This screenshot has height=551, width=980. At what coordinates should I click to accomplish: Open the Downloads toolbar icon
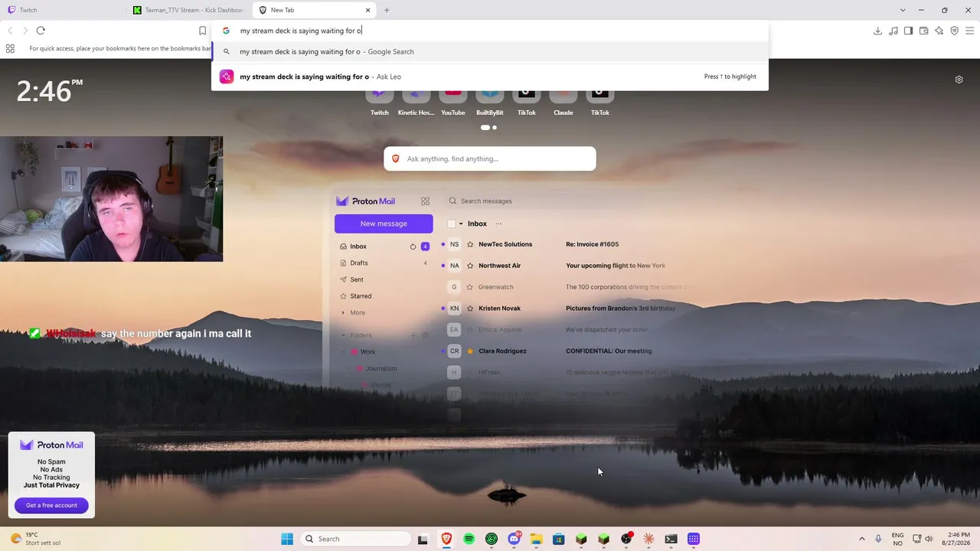tap(877, 31)
